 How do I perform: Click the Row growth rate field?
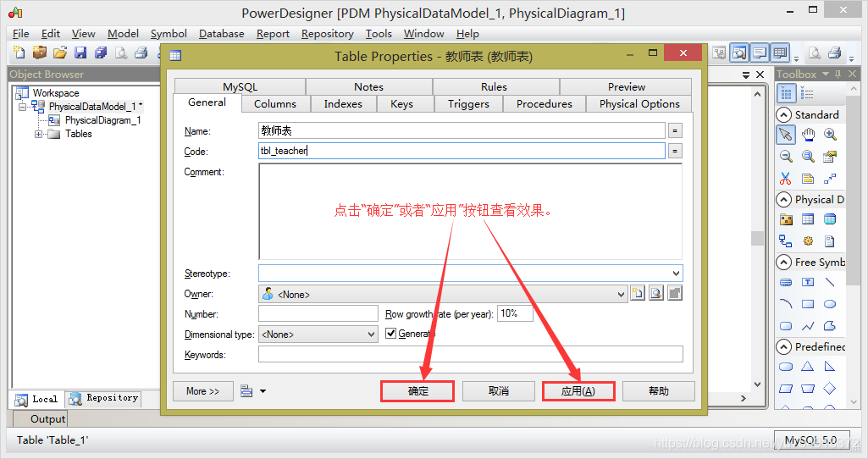[515, 313]
